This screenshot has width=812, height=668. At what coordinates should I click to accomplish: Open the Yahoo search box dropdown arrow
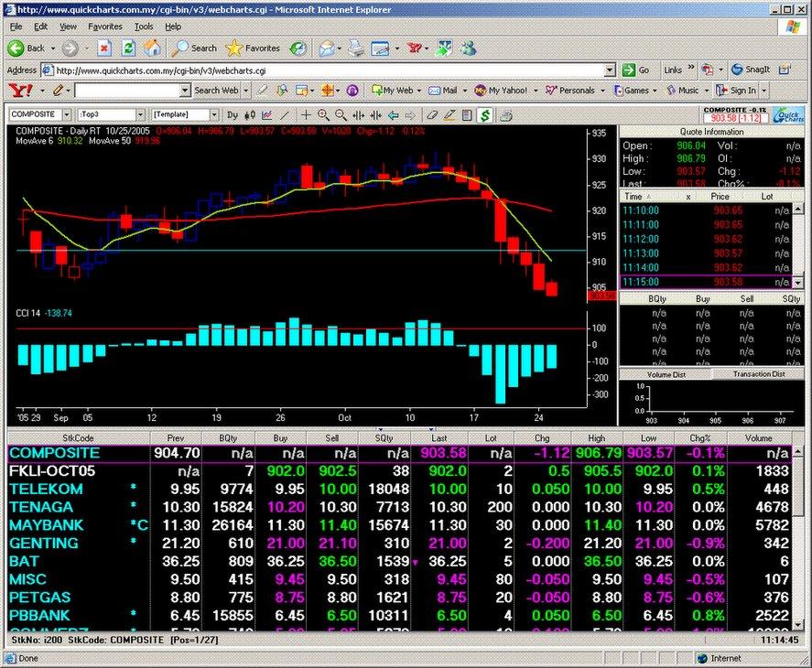coord(186,91)
